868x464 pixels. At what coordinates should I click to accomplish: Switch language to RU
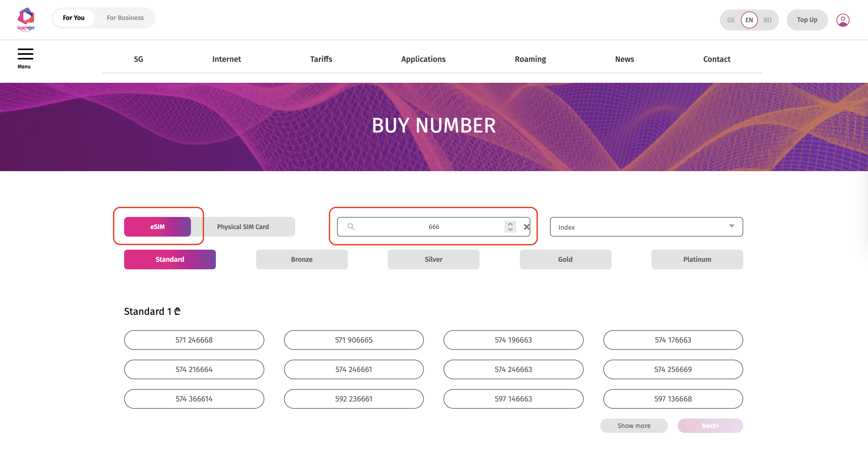pos(767,20)
